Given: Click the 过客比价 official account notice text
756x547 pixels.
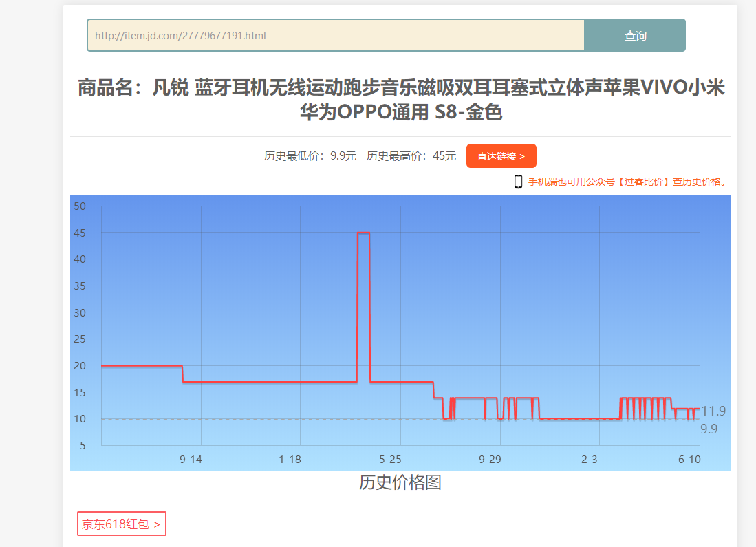Looking at the screenshot, I should (627, 182).
